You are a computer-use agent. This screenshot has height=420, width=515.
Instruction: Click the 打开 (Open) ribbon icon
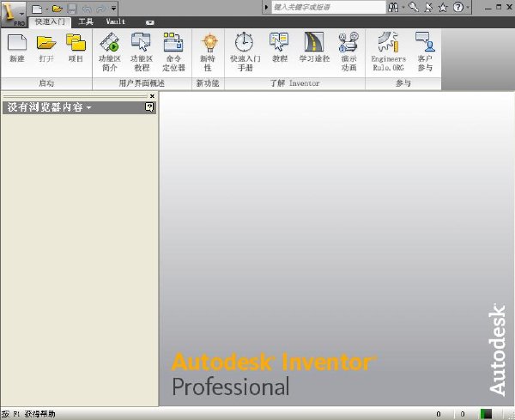(x=46, y=48)
